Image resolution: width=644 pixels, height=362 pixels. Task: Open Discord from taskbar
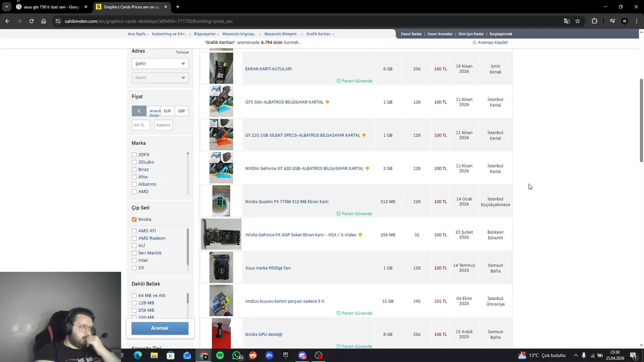click(x=302, y=355)
